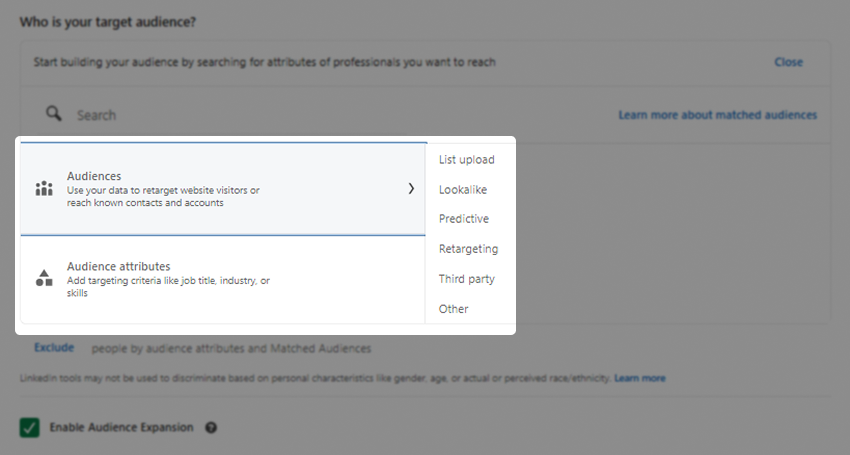Screen dimensions: 850x455
Task: Click the Audience attributes shapes icon
Action: pos(44,278)
